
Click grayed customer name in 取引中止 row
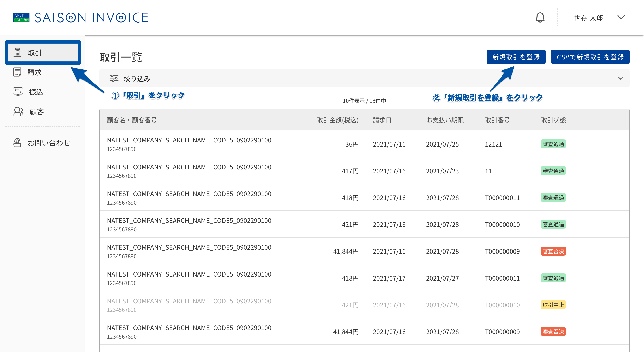[x=189, y=301]
